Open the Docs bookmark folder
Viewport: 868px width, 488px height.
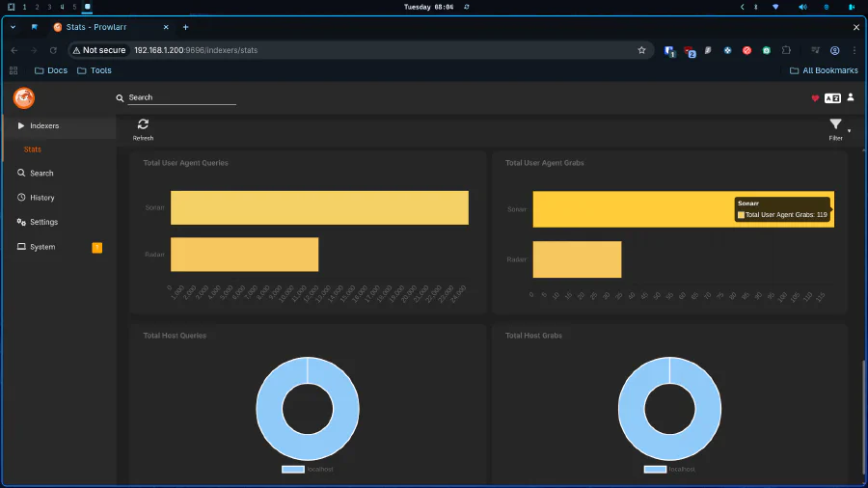pyautogui.click(x=51, y=70)
